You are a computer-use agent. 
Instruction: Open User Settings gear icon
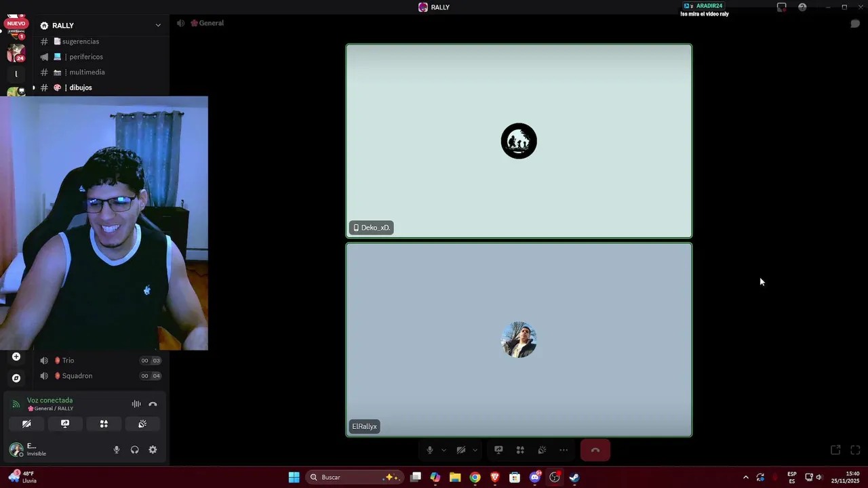[153, 449]
